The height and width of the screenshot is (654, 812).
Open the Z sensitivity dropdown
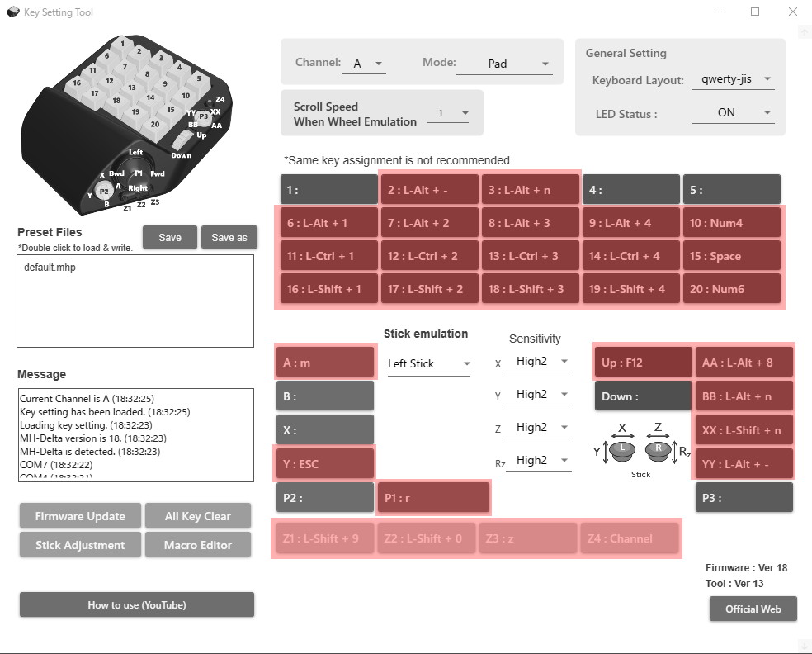(539, 428)
